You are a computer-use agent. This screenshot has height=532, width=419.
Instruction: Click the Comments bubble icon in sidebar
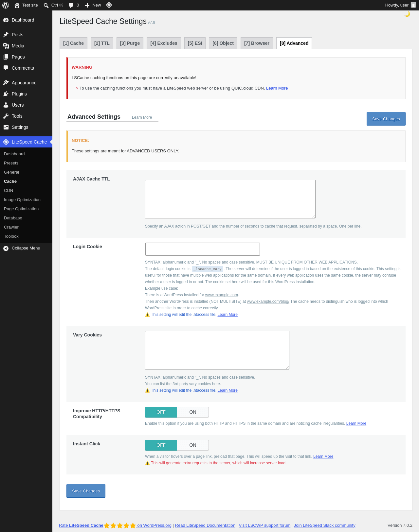(x=6, y=68)
